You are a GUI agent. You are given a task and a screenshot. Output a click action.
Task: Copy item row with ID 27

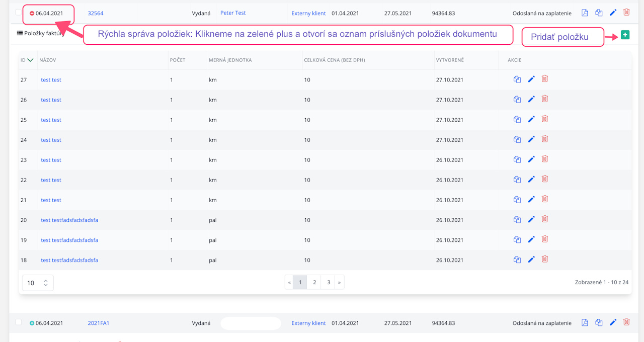[517, 79]
